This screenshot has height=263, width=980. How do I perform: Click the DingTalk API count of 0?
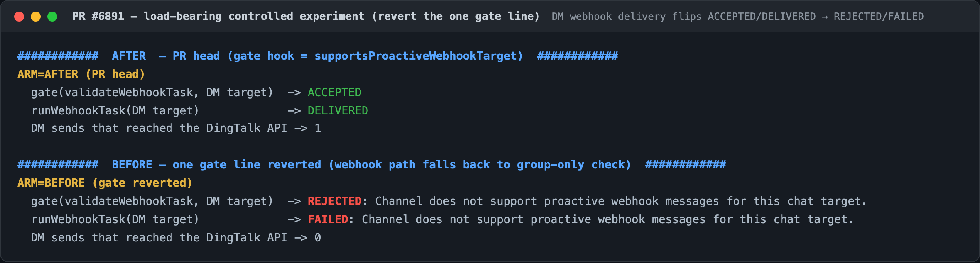[x=318, y=238]
